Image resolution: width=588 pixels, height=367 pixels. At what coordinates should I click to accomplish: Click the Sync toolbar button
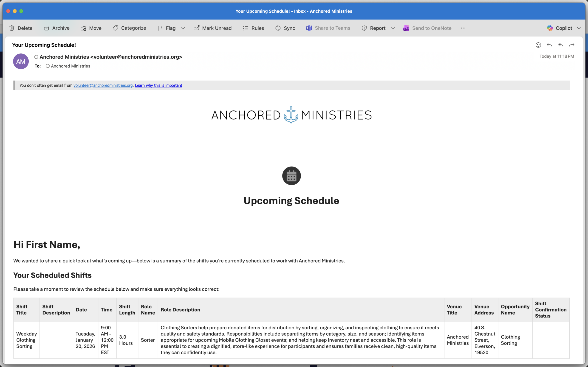(x=285, y=28)
